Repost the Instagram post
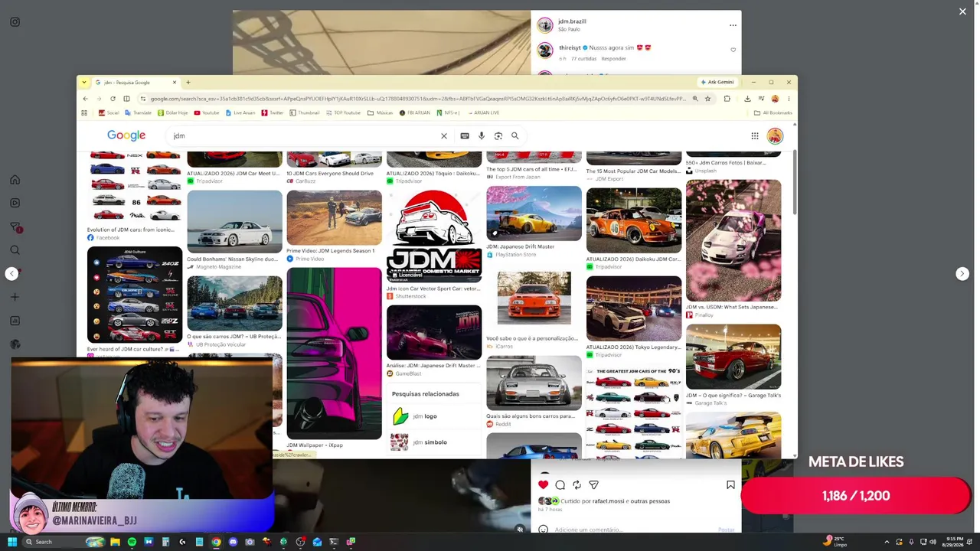The width and height of the screenshot is (980, 551). click(x=577, y=484)
